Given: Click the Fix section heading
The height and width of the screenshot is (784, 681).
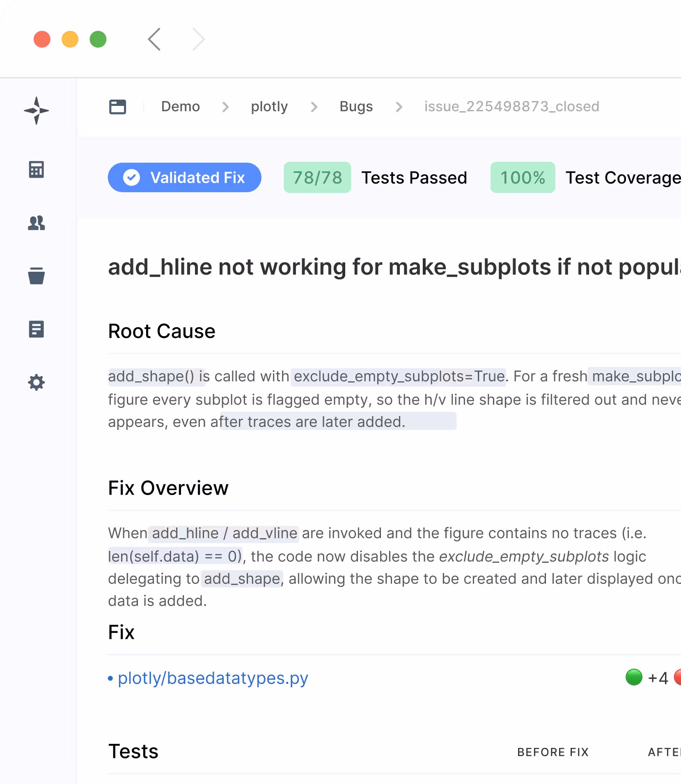Looking at the screenshot, I should (x=121, y=632).
